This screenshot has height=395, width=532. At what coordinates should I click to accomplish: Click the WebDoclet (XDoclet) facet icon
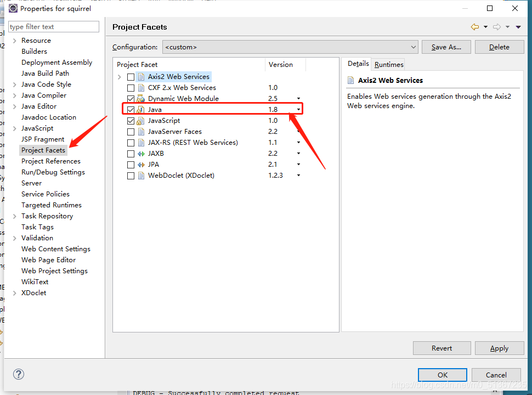tap(141, 176)
